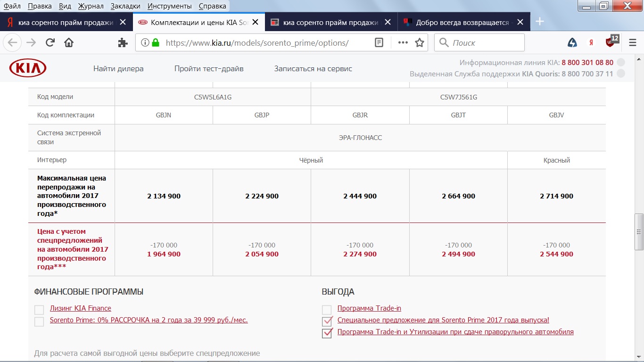Select the trim code 'GBJV'

[x=557, y=115]
